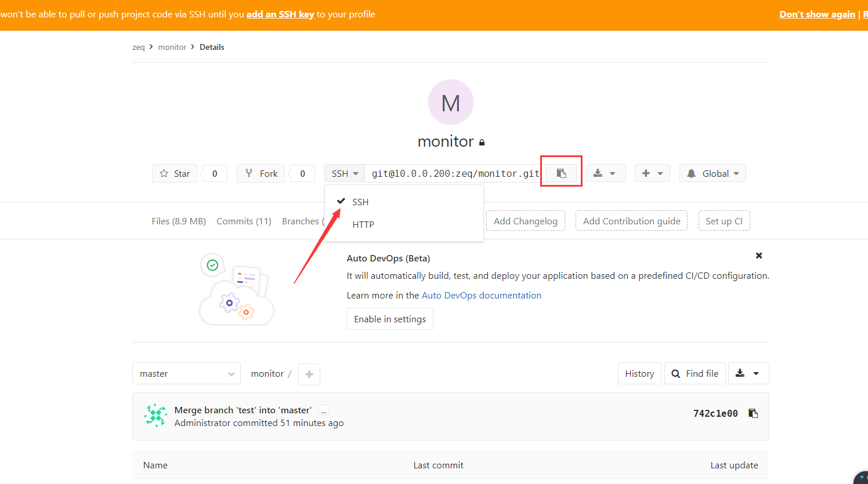Open the Commits (11) tab
868x484 pixels.
244,221
